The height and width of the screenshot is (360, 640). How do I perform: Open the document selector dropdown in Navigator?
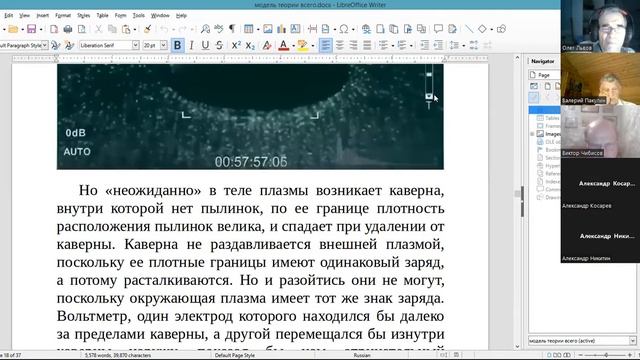tap(632, 340)
